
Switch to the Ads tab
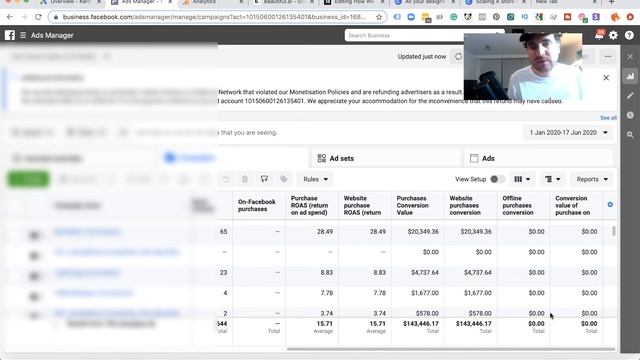538,158
